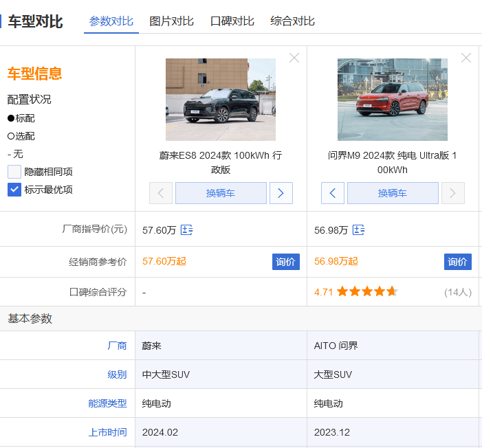Viewport: 482px width, 448px height.
Task: Click the right arrow beside 问界M9 换辆车
Action: click(x=453, y=193)
